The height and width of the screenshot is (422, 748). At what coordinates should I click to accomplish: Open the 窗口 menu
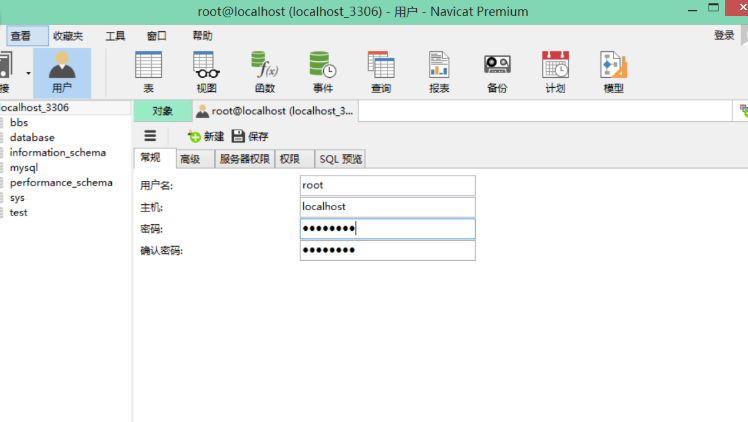pos(156,36)
